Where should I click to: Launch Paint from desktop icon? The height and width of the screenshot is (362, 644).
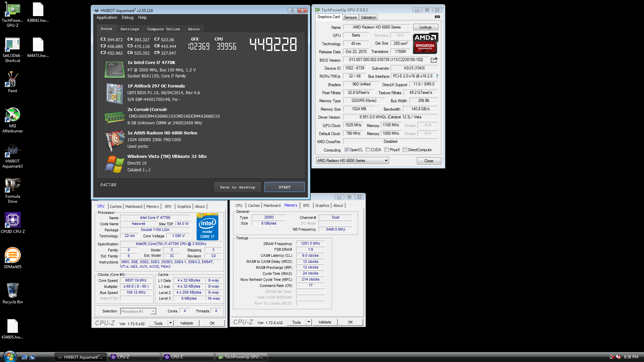(12, 82)
